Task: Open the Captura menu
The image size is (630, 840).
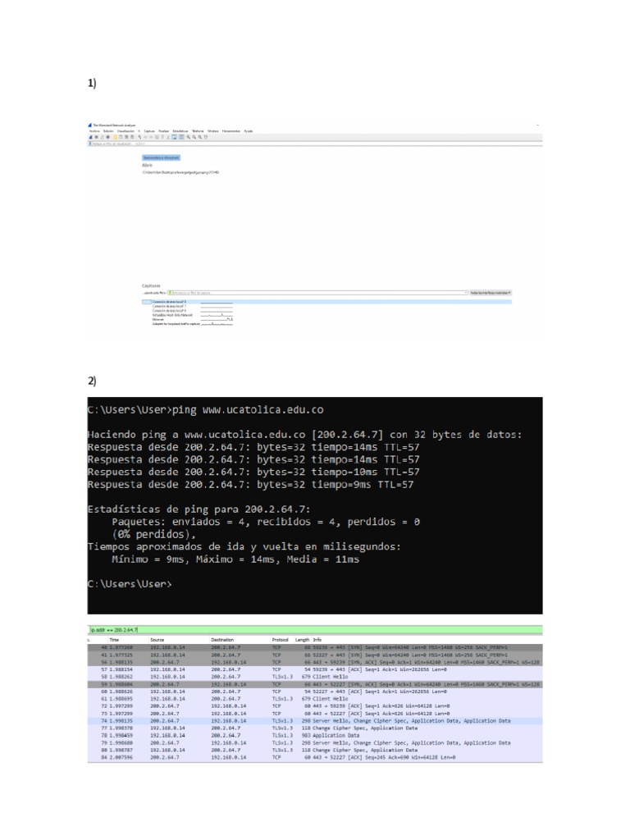Action: (x=149, y=131)
